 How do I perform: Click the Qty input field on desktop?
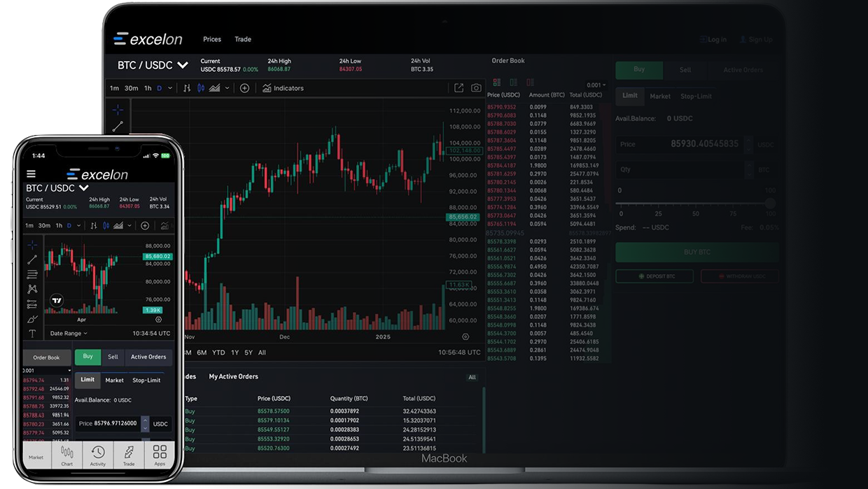coord(678,169)
